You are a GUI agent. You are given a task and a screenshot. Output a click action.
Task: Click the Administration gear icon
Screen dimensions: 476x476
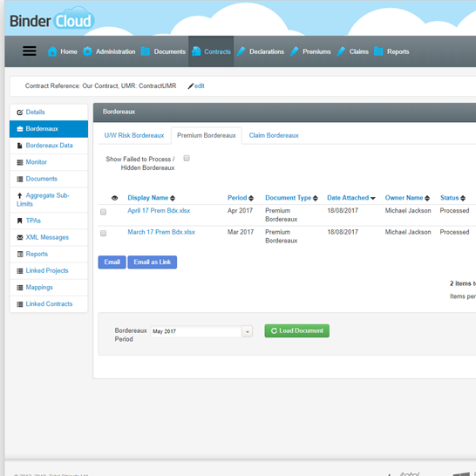click(x=87, y=51)
